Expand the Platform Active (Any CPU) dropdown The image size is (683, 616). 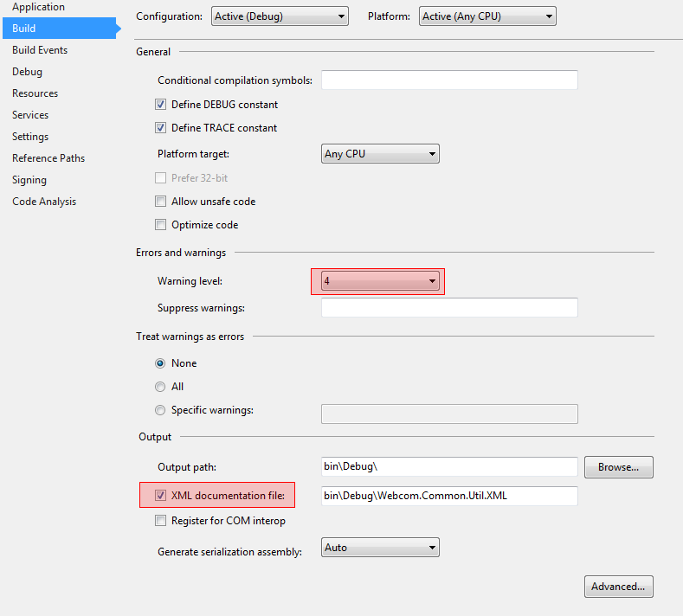point(487,16)
